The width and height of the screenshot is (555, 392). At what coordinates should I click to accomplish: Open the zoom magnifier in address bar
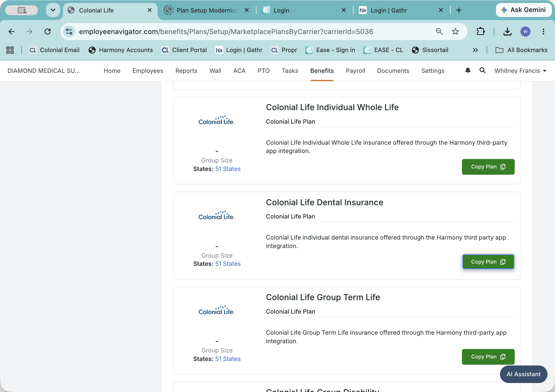pyautogui.click(x=439, y=32)
